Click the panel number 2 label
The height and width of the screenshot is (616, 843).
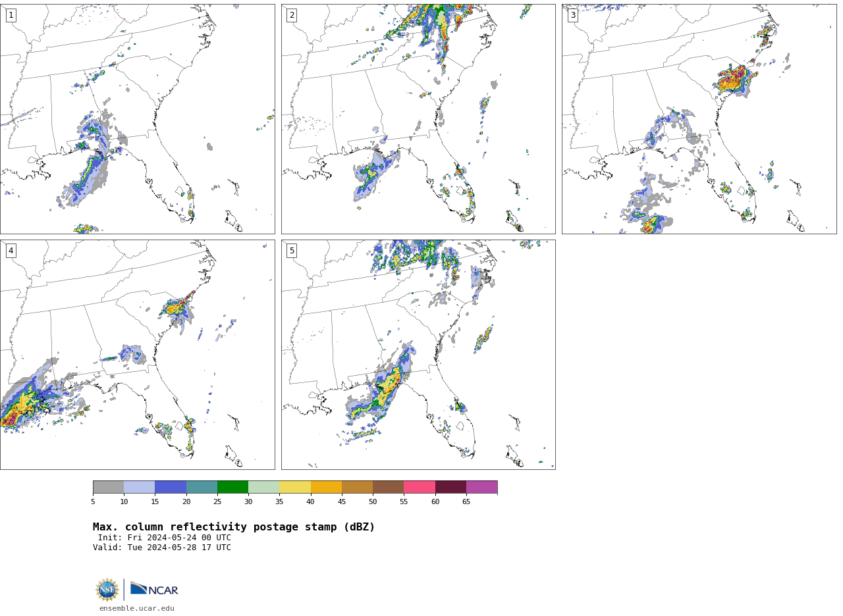pos(292,15)
